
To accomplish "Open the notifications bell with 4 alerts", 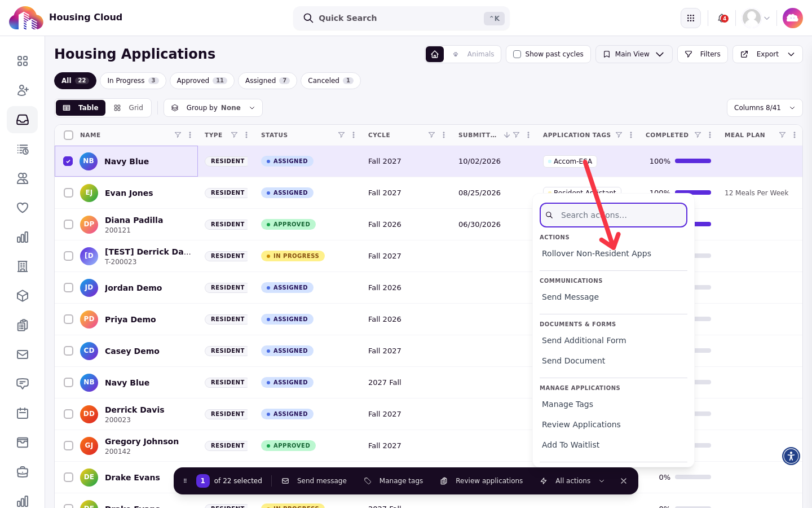I will [722, 18].
